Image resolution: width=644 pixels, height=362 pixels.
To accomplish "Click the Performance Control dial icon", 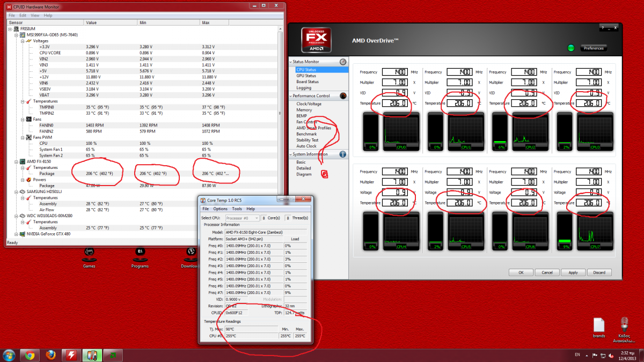I will click(x=342, y=96).
